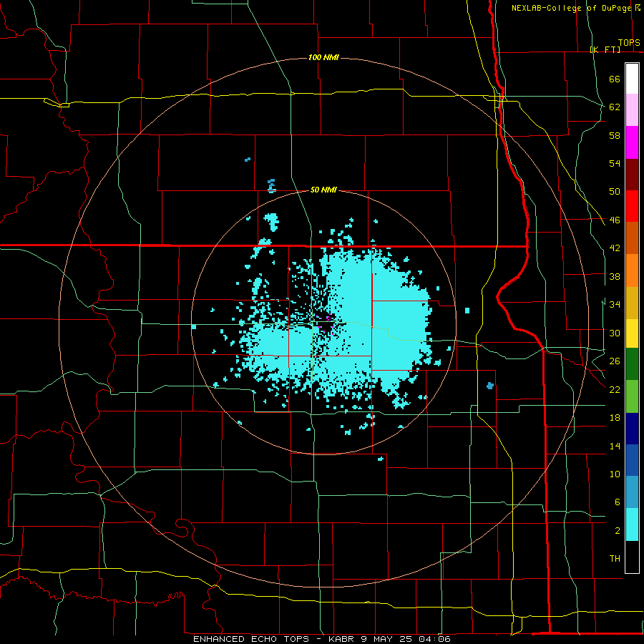Viewport: 644px width, 644px height.
Task: Click the legend value "42"
Action: click(615, 248)
